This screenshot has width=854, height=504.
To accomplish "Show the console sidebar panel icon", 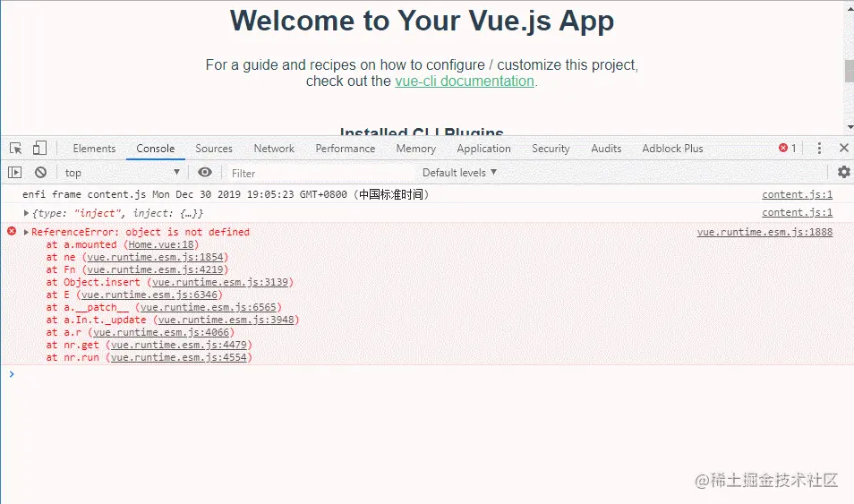I will tap(15, 173).
